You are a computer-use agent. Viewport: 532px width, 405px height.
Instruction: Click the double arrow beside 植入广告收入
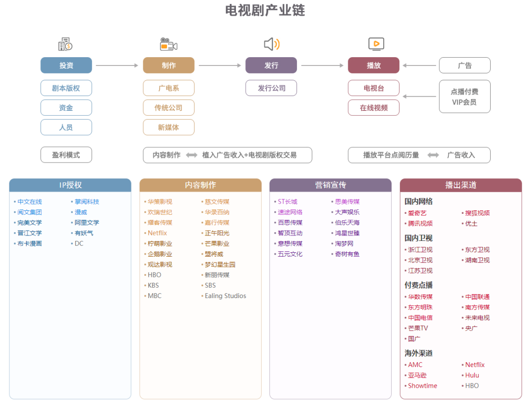192,155
